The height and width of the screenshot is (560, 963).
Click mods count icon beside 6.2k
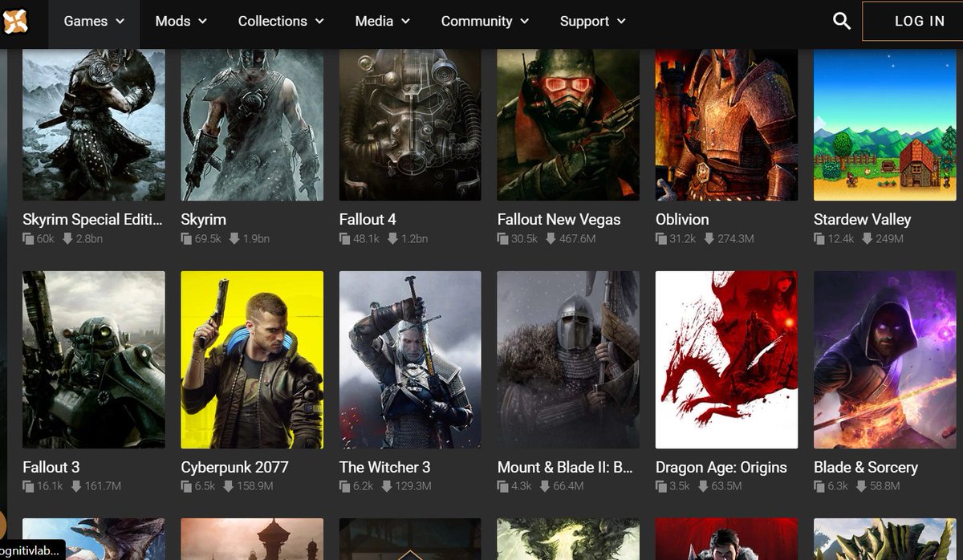[x=345, y=486]
